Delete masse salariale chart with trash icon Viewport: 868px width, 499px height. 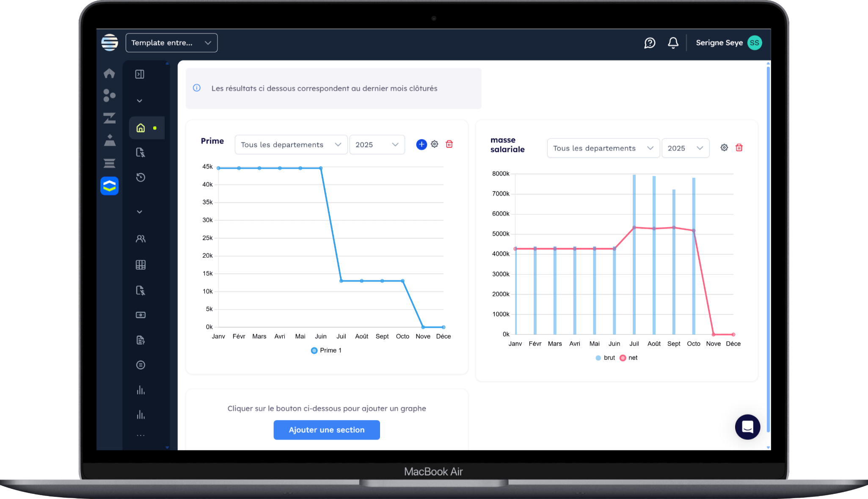pyautogui.click(x=739, y=148)
